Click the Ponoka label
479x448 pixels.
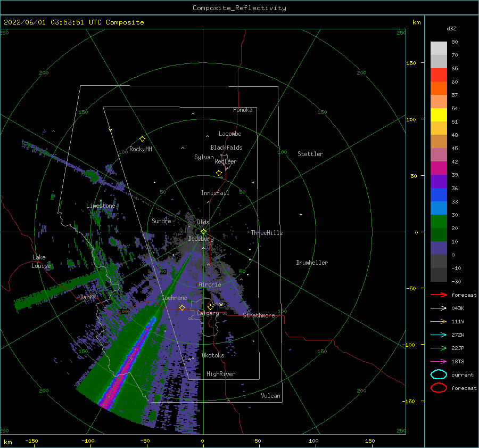(243, 110)
